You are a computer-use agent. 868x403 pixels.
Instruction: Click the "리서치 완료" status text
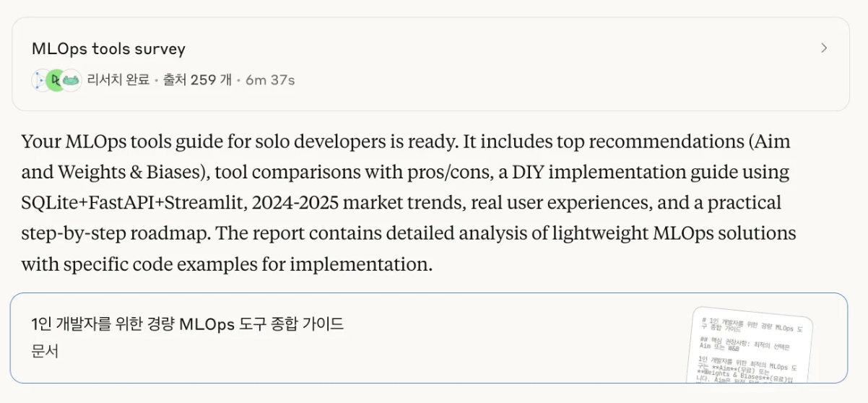[x=118, y=80]
